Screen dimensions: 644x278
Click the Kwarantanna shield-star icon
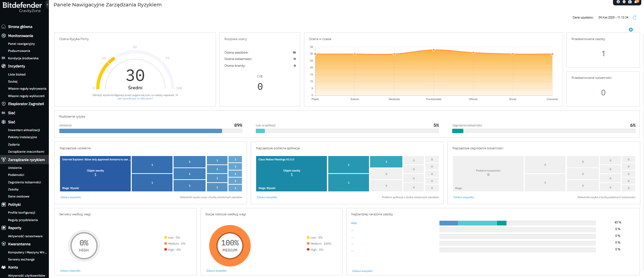(4, 244)
